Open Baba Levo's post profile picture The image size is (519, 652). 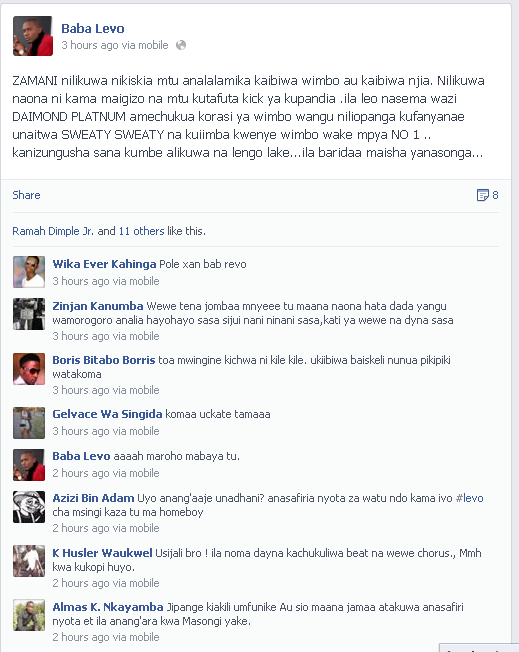[x=33, y=36]
